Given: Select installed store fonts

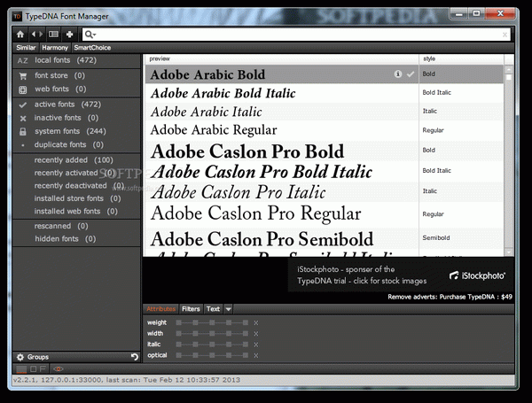Looking at the screenshot, I should tap(77, 198).
